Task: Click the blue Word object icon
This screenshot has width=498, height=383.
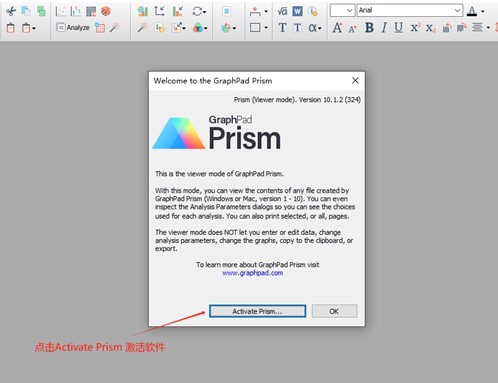Action: point(298,11)
